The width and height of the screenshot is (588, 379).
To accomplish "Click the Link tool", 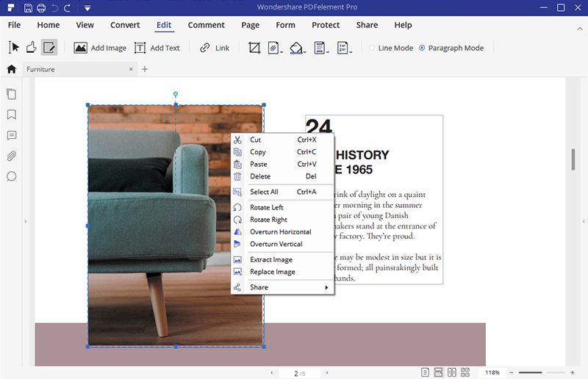I will [x=215, y=48].
